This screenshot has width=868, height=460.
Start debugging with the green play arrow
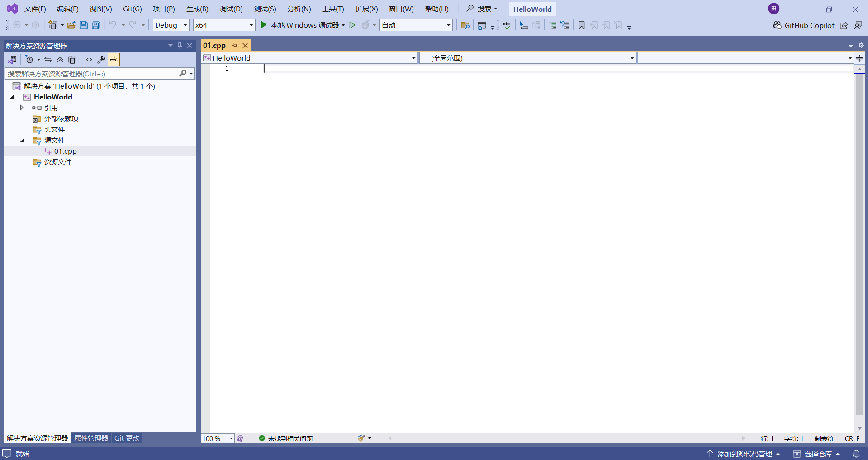click(x=263, y=25)
